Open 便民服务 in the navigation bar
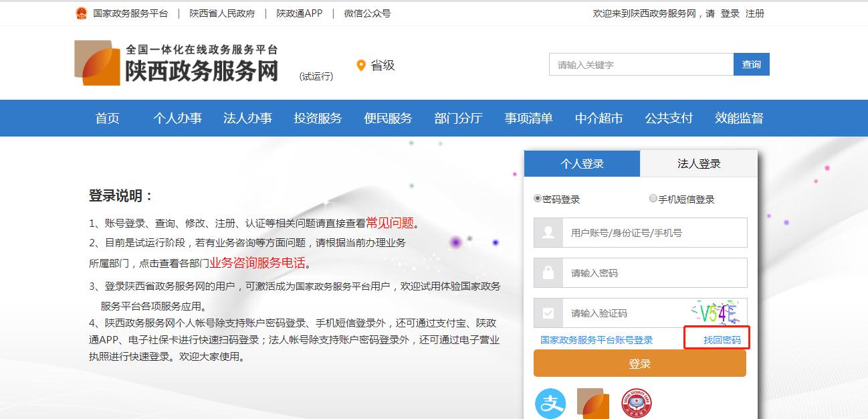Screen dimensions: 868x419 coord(388,118)
